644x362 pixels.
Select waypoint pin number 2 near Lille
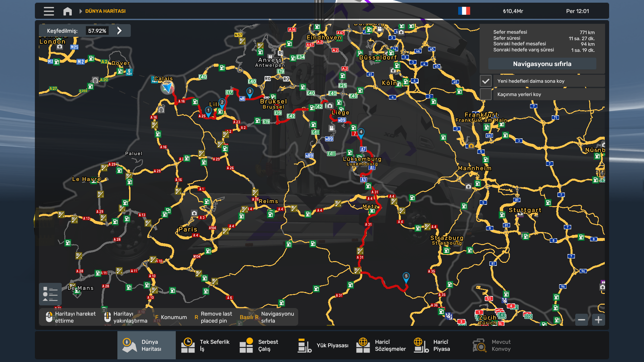tap(222, 103)
